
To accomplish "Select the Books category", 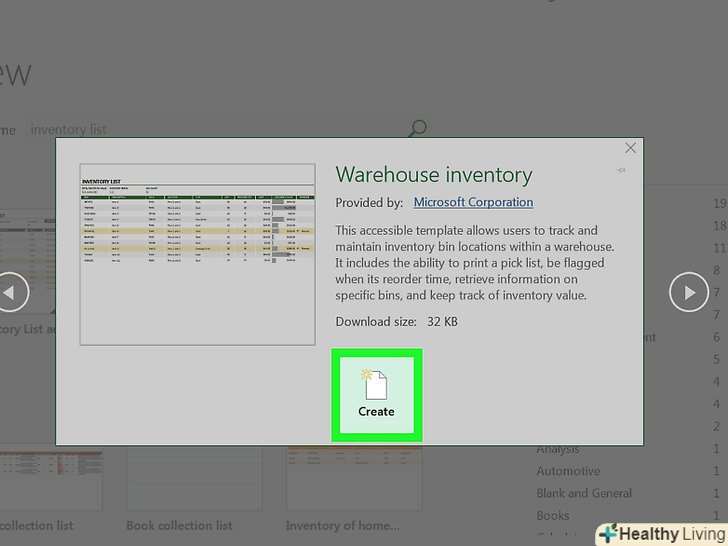I will click(552, 515).
